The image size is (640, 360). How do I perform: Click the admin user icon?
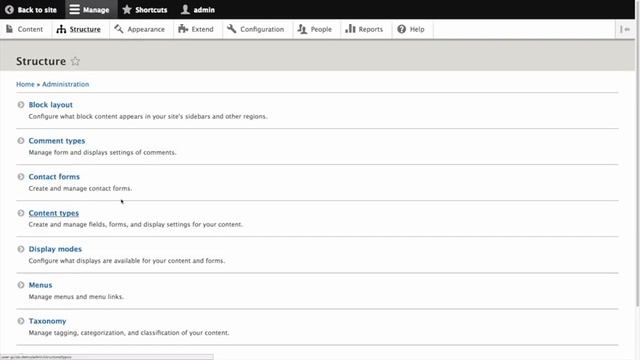pos(185,9)
